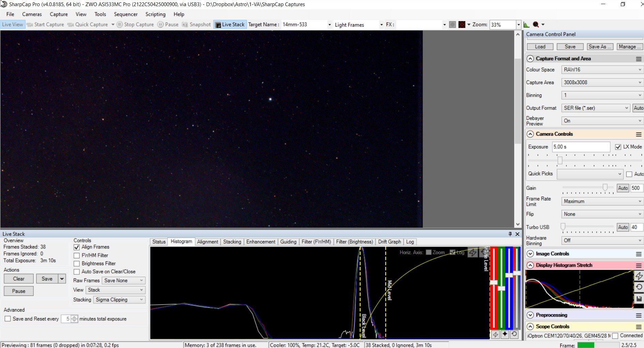Toggle the histogram Horiz. Axis Zoom checkbox
This screenshot has height=348, width=644.
point(429,252)
